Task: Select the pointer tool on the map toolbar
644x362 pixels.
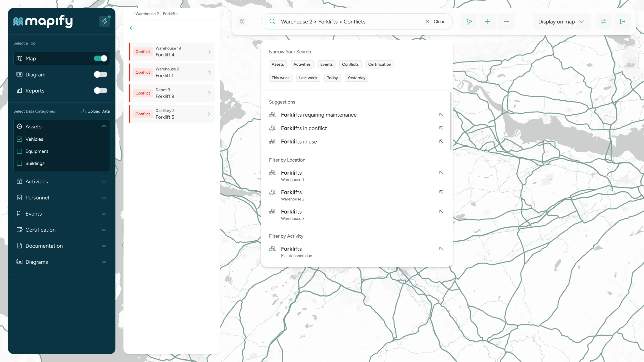Action: [469, 21]
